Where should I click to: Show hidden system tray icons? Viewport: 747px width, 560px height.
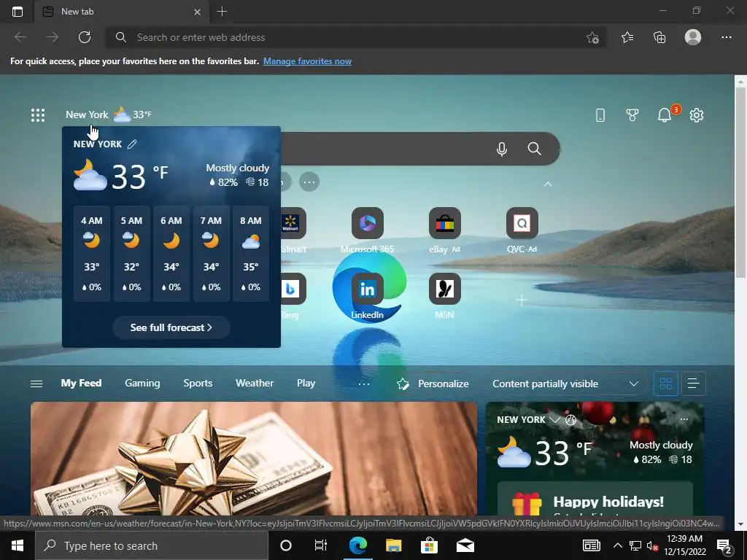pyautogui.click(x=617, y=545)
